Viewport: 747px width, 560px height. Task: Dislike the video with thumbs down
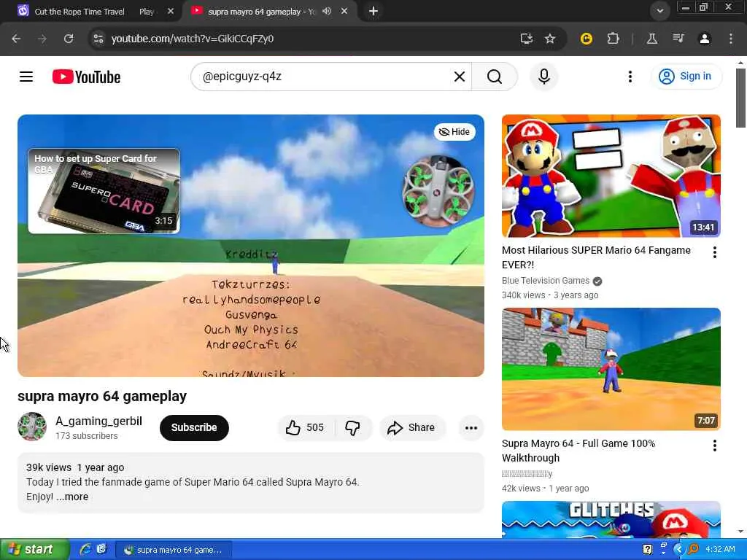(352, 427)
